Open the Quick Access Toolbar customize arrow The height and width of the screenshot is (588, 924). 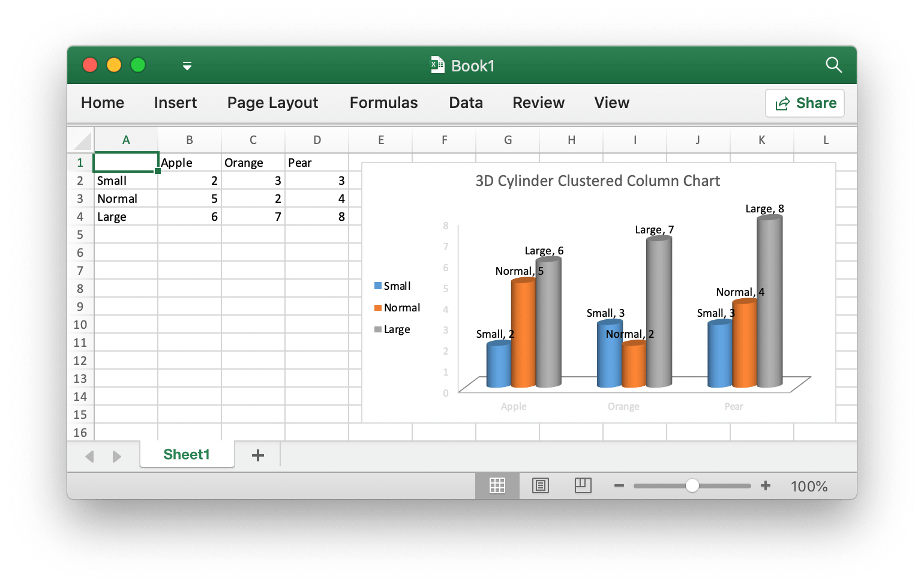click(x=187, y=66)
